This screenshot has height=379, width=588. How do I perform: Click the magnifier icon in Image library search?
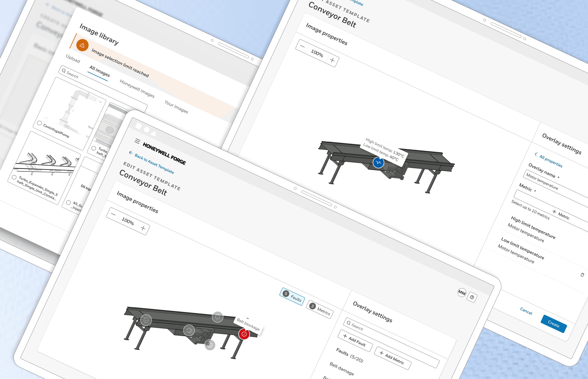[x=64, y=71]
